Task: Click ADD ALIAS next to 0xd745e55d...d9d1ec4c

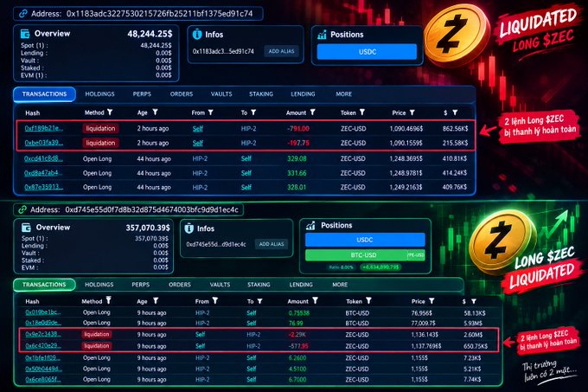Action: pyautogui.click(x=272, y=244)
